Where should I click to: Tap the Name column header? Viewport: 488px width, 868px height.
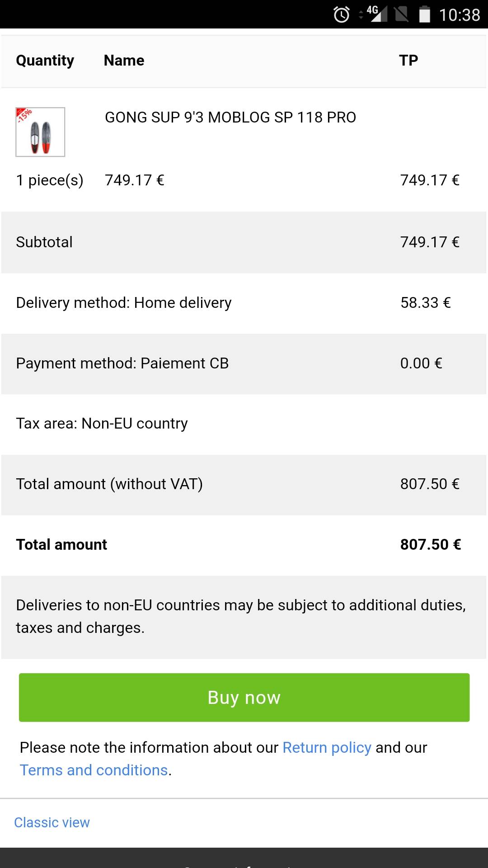point(124,61)
